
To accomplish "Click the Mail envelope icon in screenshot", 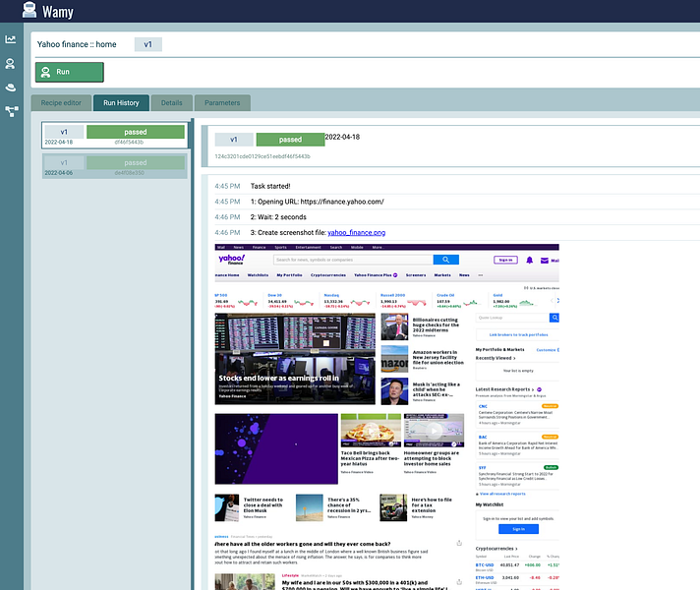I will pos(545,261).
